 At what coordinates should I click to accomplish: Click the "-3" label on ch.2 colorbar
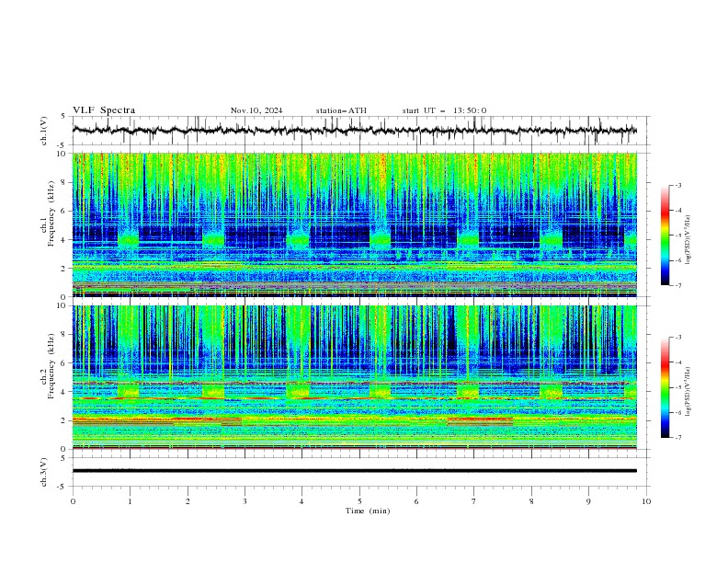coord(677,338)
